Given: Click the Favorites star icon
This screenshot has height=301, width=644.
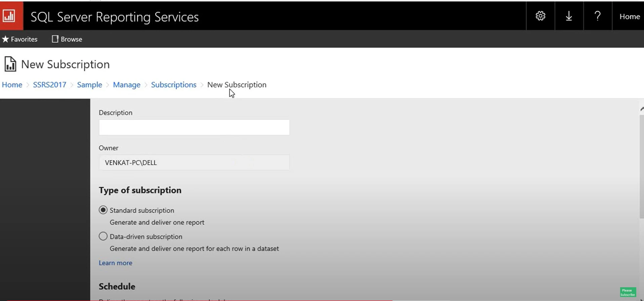Looking at the screenshot, I should (x=5, y=39).
